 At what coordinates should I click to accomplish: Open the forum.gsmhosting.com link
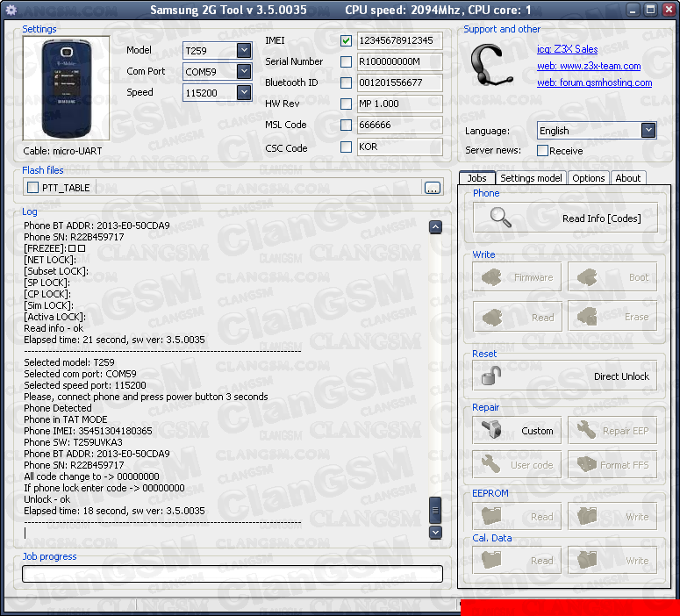pos(594,82)
